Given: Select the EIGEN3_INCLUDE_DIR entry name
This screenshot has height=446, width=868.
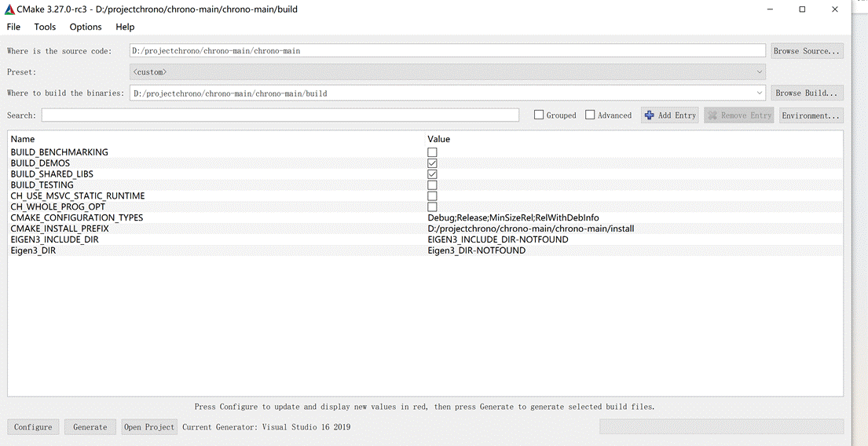Looking at the screenshot, I should [54, 239].
